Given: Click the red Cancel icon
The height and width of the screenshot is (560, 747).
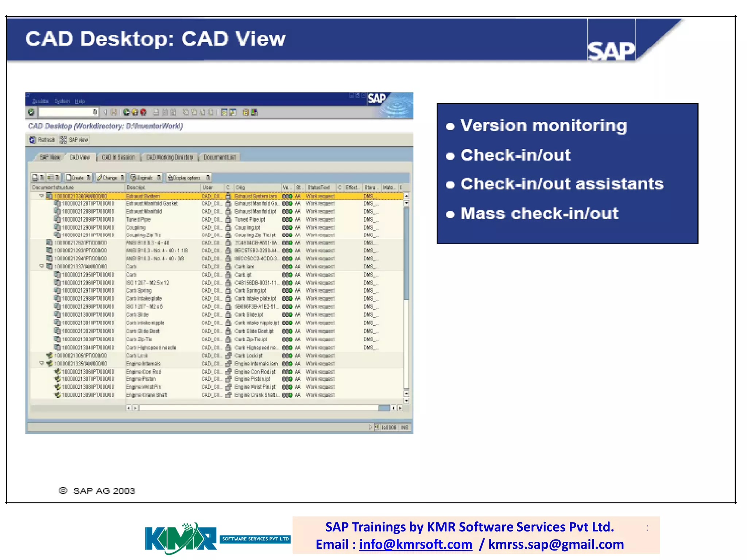Looking at the screenshot, I should [x=143, y=112].
